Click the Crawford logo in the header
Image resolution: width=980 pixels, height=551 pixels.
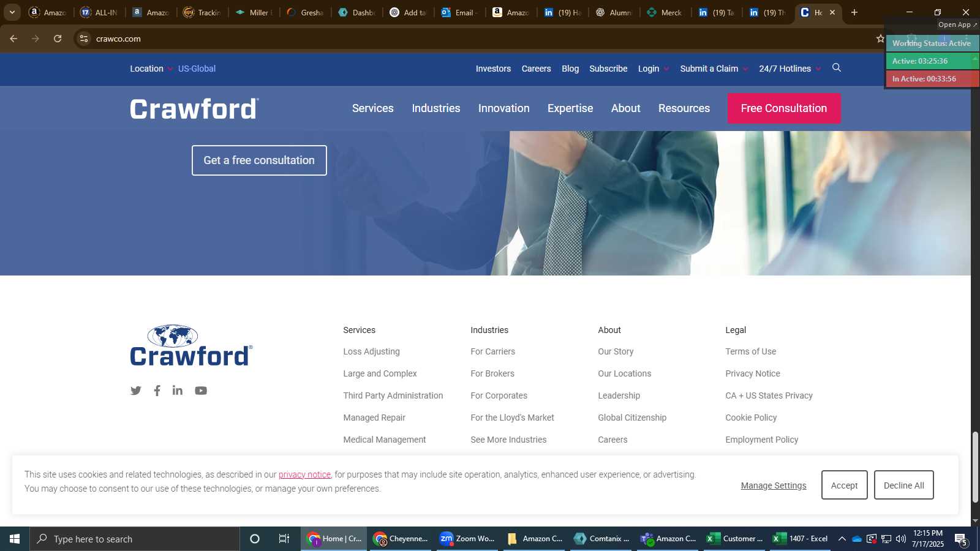pos(194,108)
